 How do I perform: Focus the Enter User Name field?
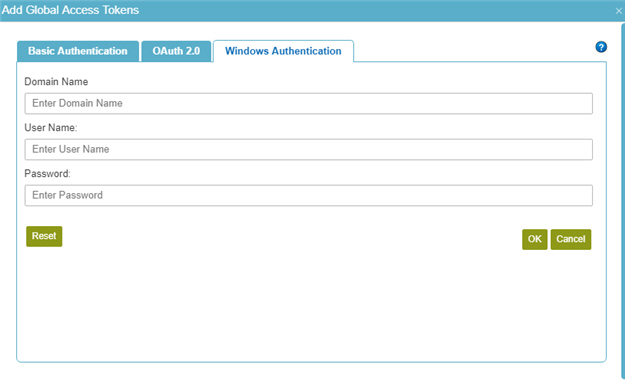[309, 149]
